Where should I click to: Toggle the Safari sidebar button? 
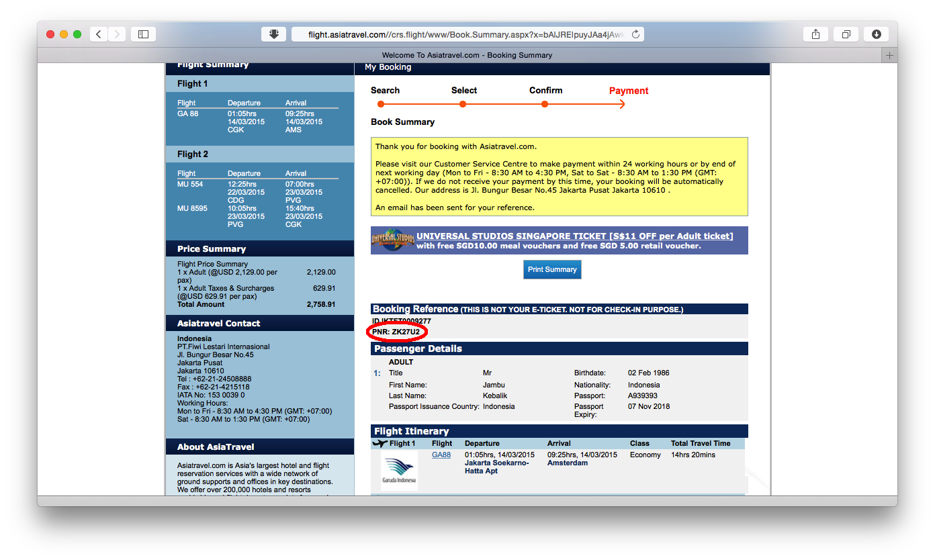pyautogui.click(x=143, y=34)
